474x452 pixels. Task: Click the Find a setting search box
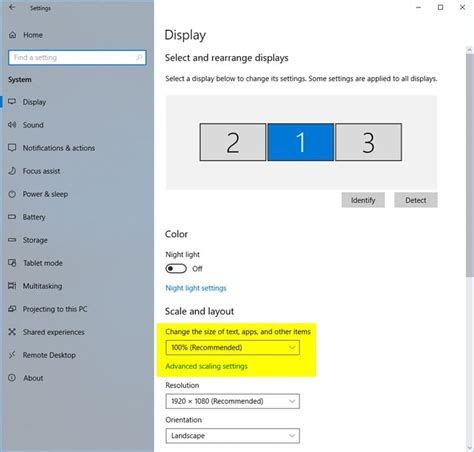(x=77, y=57)
